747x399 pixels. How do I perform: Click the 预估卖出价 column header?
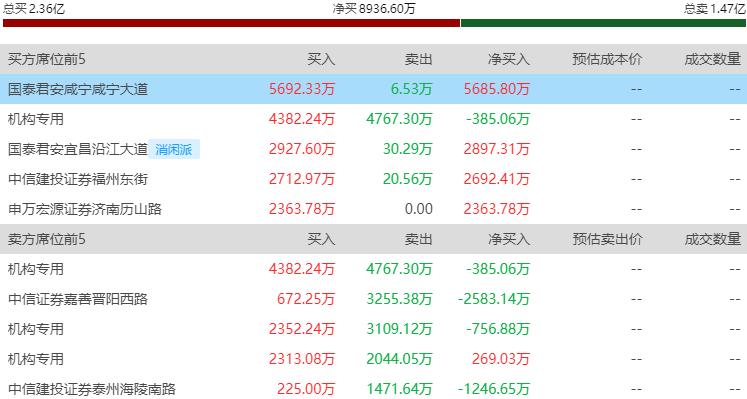(x=607, y=239)
